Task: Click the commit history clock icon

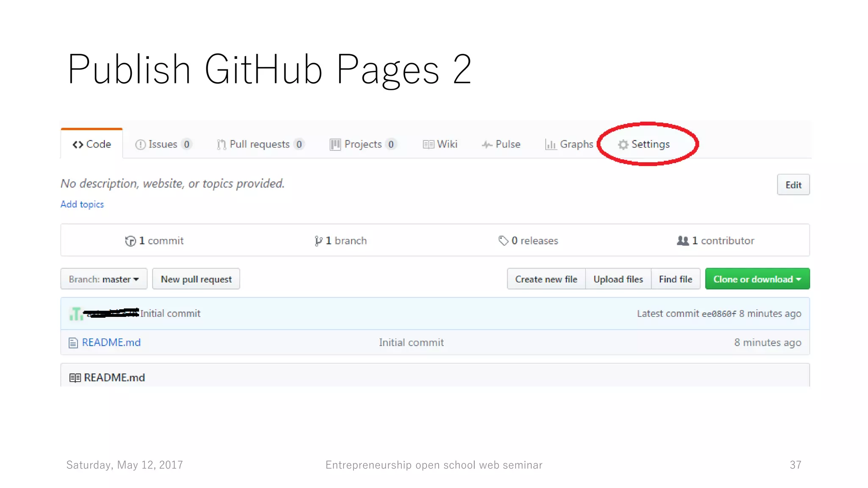Action: pyautogui.click(x=131, y=241)
